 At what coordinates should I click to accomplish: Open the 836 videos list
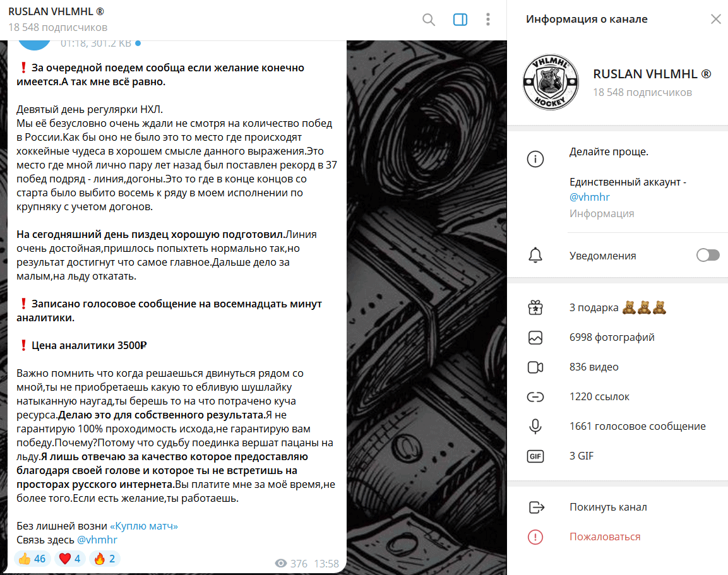click(618, 367)
